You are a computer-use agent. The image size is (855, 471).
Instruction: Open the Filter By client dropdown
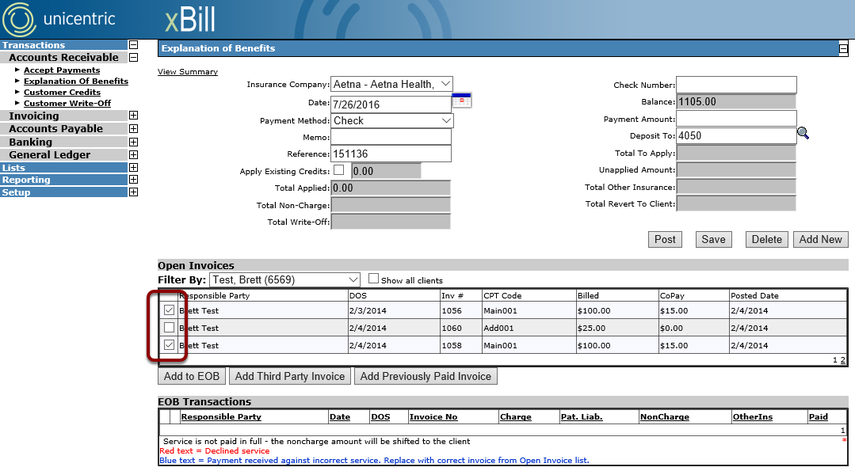pyautogui.click(x=285, y=280)
